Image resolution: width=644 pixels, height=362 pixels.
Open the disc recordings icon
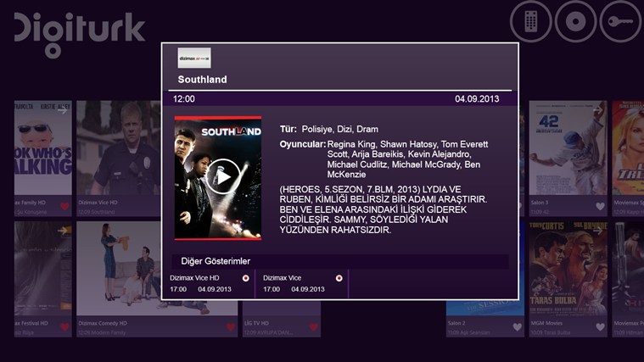pyautogui.click(x=575, y=21)
